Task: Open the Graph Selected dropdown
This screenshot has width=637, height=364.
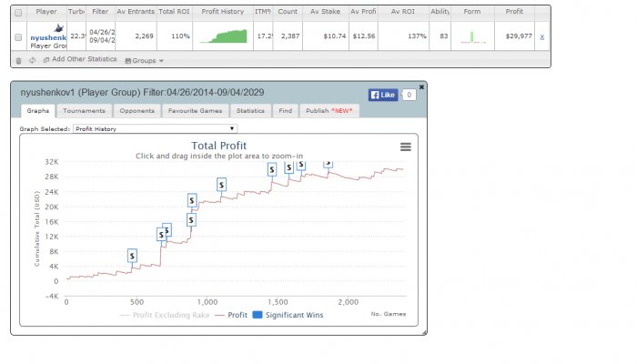Action: point(155,129)
